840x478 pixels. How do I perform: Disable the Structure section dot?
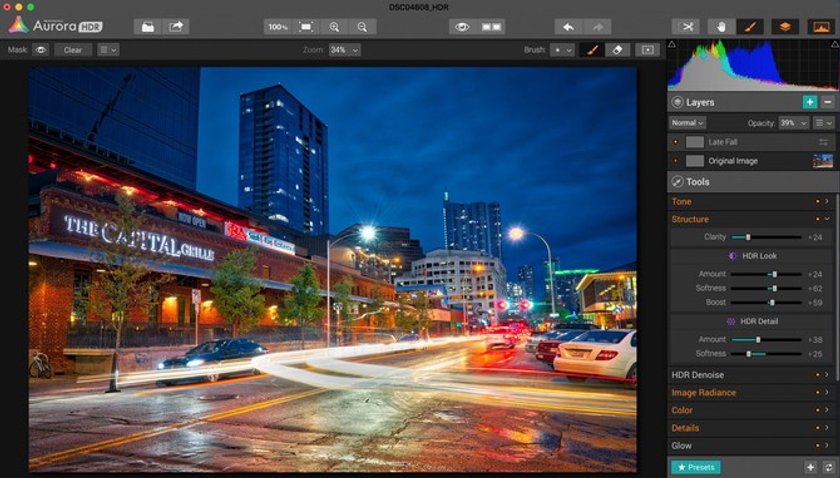pyautogui.click(x=818, y=219)
